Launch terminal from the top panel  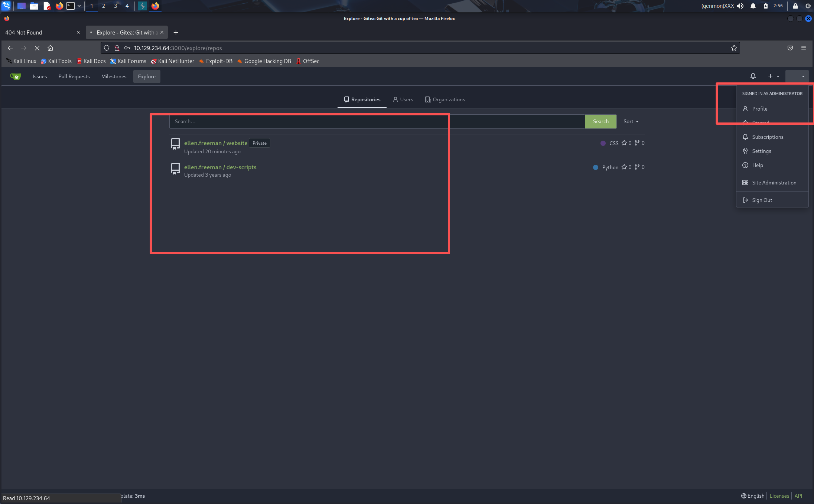point(71,6)
